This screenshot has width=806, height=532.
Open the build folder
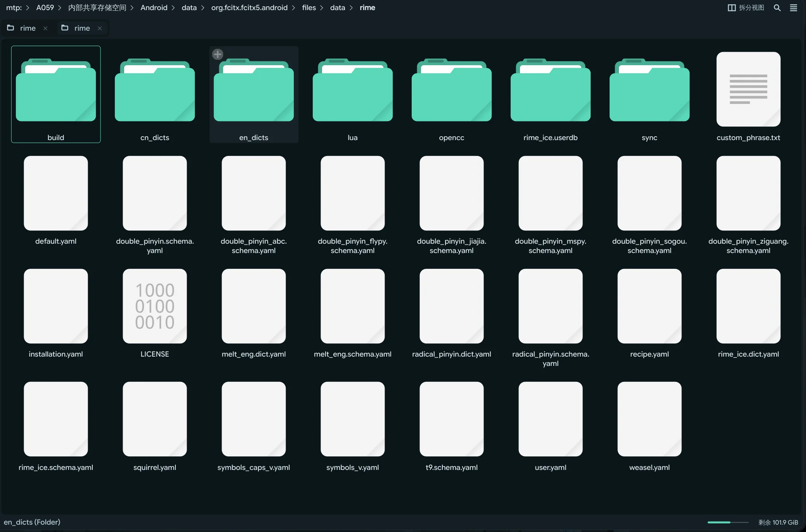[56, 94]
